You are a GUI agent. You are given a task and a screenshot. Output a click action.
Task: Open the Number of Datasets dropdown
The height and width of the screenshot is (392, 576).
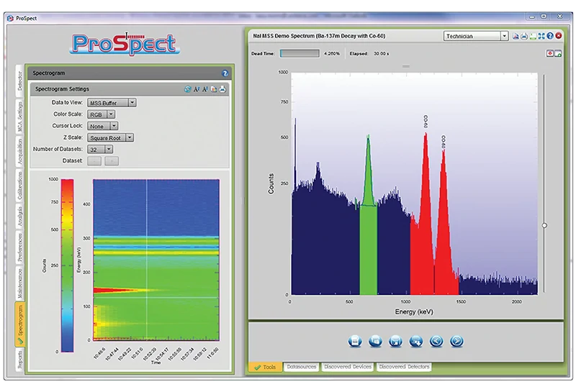click(x=100, y=150)
